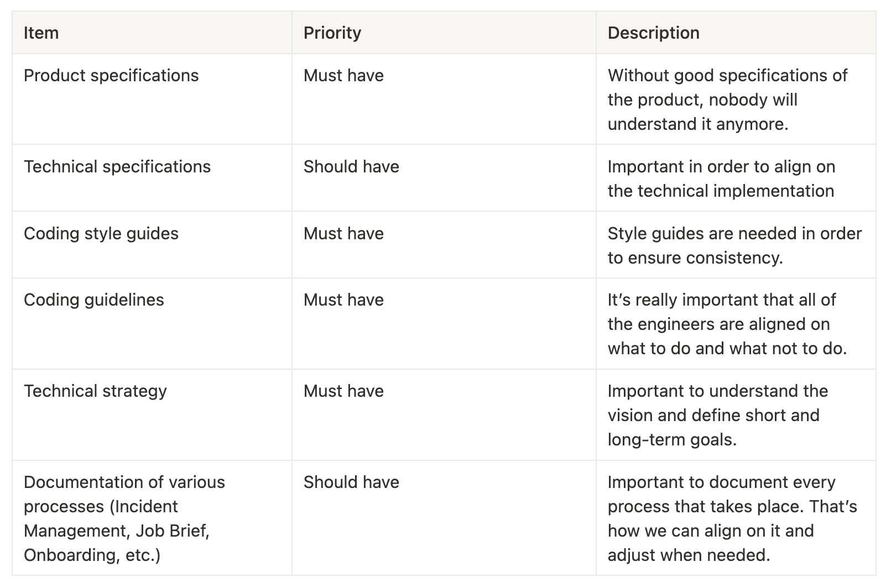886x588 pixels.
Task: Select the Technical strategy cell
Action: [95, 391]
